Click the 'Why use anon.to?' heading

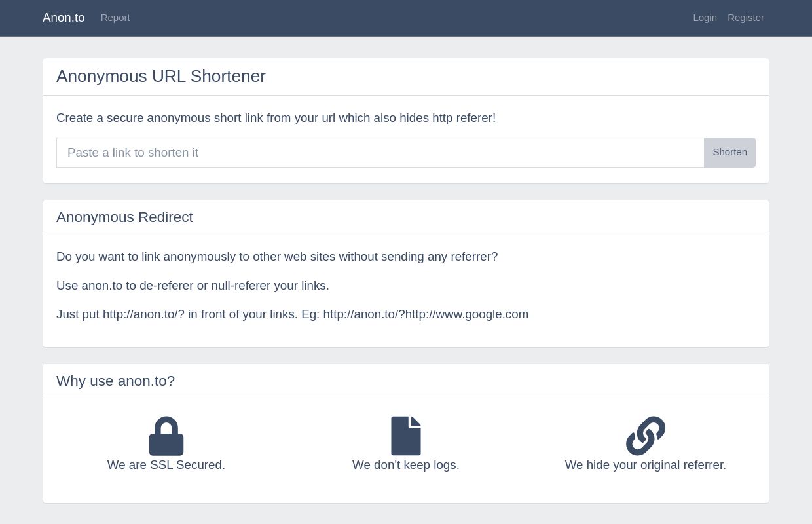[115, 381]
